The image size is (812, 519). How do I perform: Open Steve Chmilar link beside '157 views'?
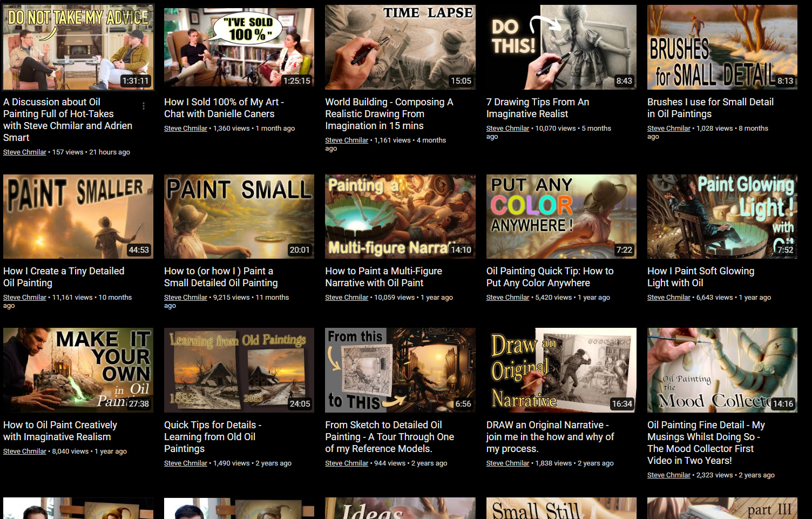25,152
